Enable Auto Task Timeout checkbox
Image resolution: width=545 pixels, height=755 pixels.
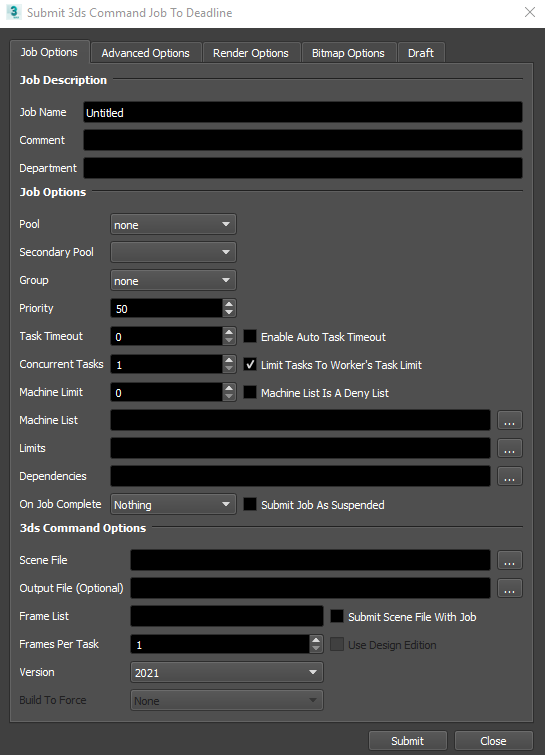250,336
